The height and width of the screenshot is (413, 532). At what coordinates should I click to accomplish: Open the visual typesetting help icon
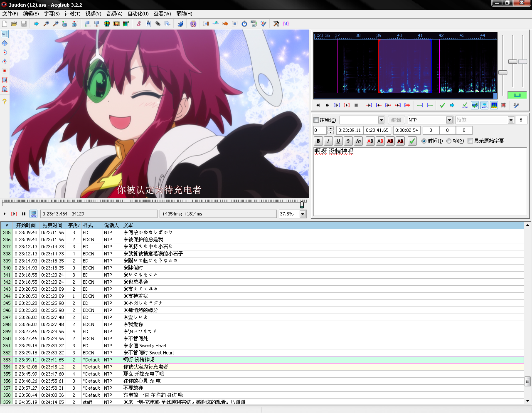pos(5,101)
